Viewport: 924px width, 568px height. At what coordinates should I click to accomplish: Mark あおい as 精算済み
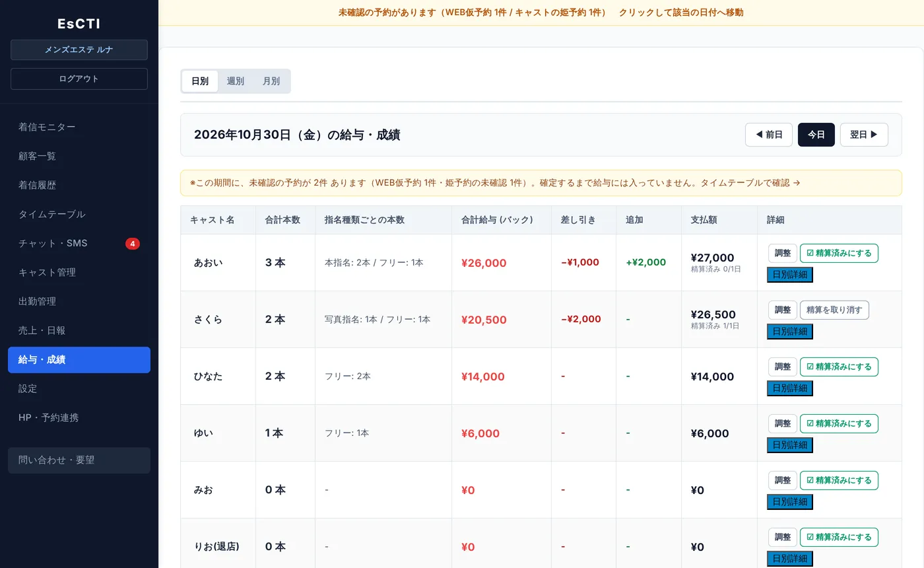point(839,253)
